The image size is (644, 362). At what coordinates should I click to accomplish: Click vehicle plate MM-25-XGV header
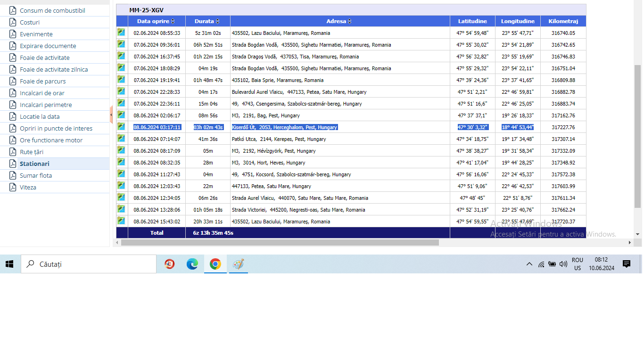(147, 10)
